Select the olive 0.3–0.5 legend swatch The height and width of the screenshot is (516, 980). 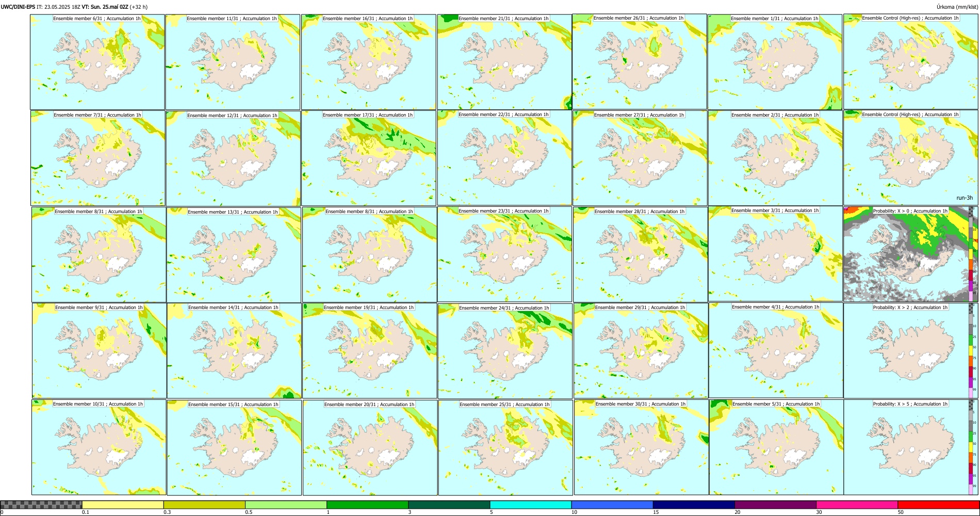[x=204, y=505]
